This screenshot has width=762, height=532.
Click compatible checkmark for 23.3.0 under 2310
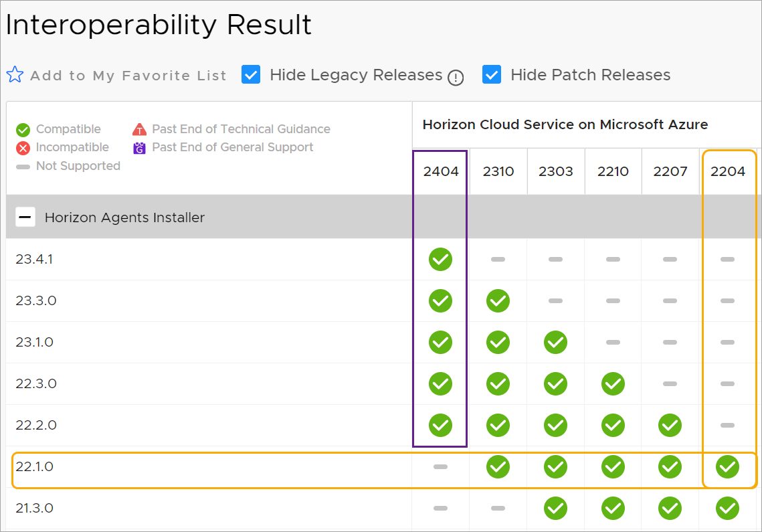point(498,300)
